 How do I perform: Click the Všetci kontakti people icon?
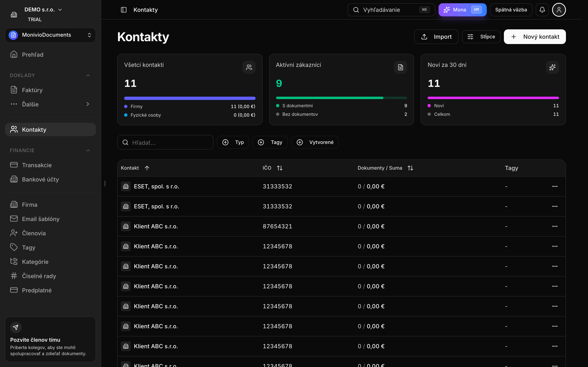249,67
